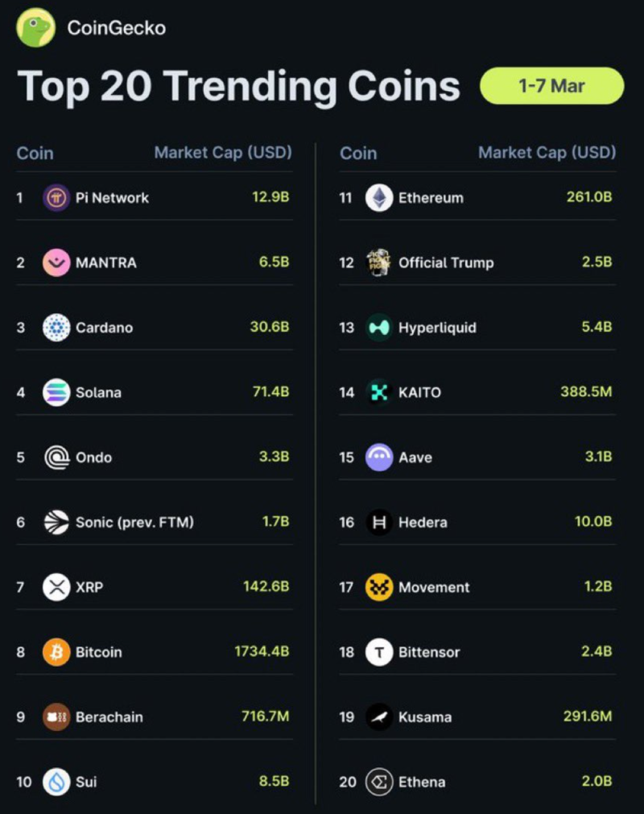Click the Movement yellow icon
Viewport: 644px width, 814px height.
tap(379, 587)
